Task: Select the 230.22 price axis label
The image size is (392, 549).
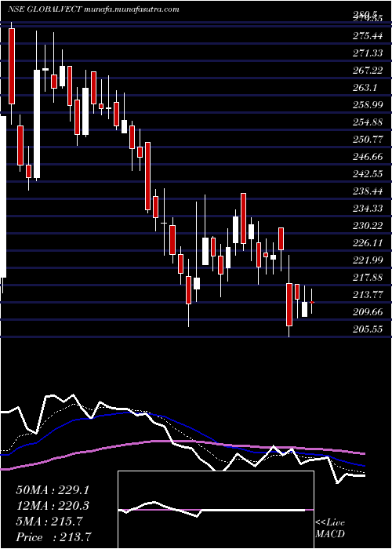Action: 368,226
